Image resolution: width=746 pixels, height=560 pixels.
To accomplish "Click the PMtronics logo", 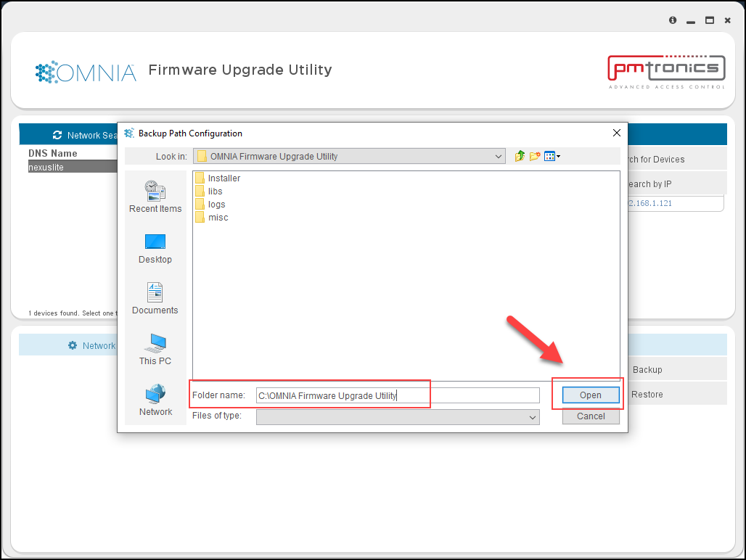I will point(667,72).
